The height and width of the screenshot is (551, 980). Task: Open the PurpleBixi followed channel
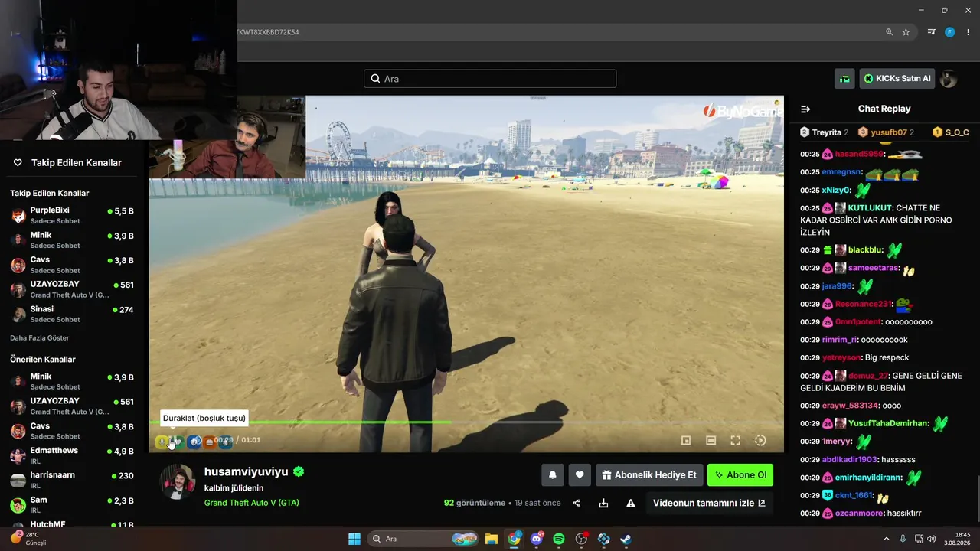click(73, 215)
